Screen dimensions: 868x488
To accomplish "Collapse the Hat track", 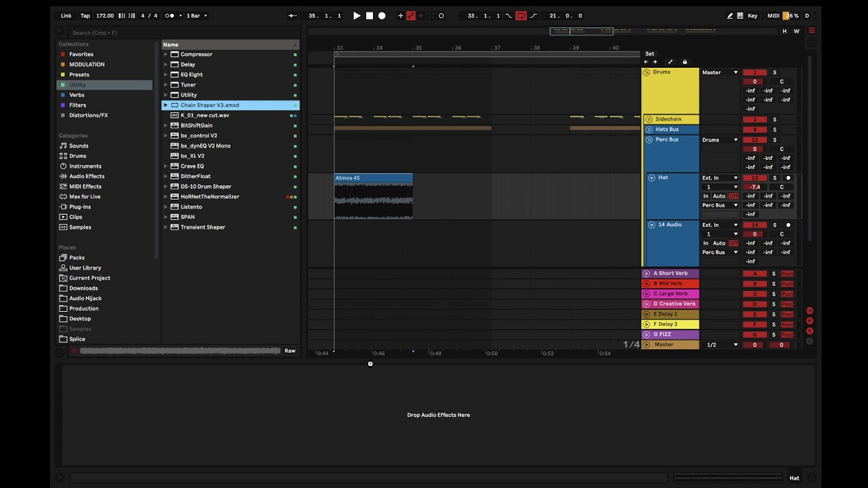I will click(652, 178).
